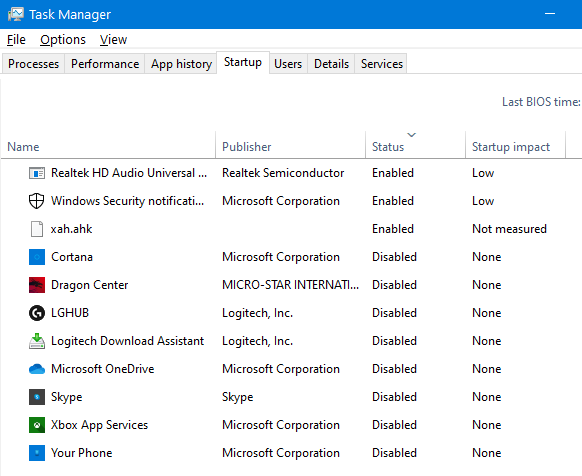Sort by the Publisher column header

[291, 145]
